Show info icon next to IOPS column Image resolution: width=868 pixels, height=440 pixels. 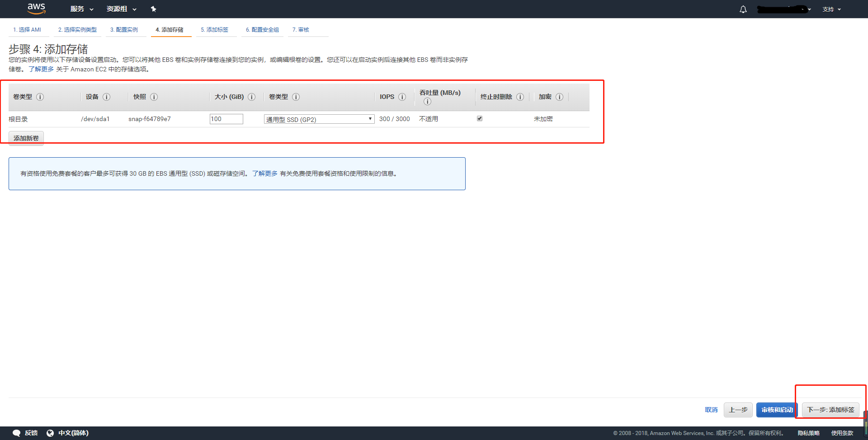(402, 97)
